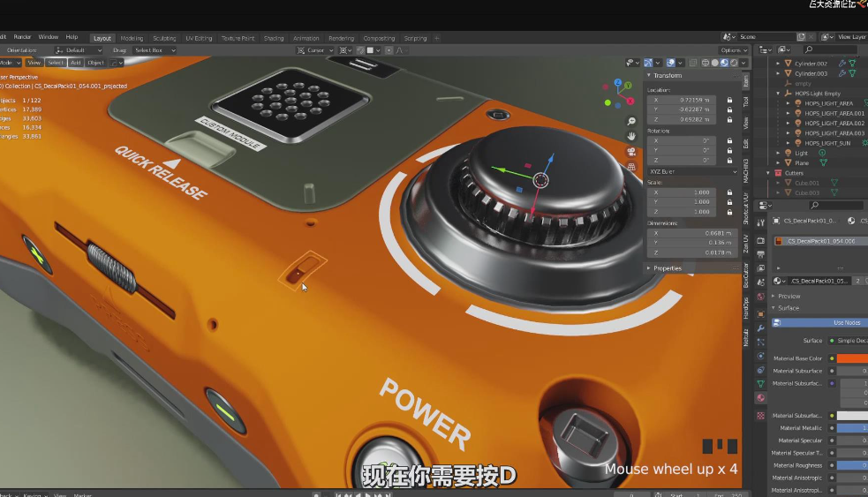Click the blue Z axis on navigation gizmo

click(619, 82)
